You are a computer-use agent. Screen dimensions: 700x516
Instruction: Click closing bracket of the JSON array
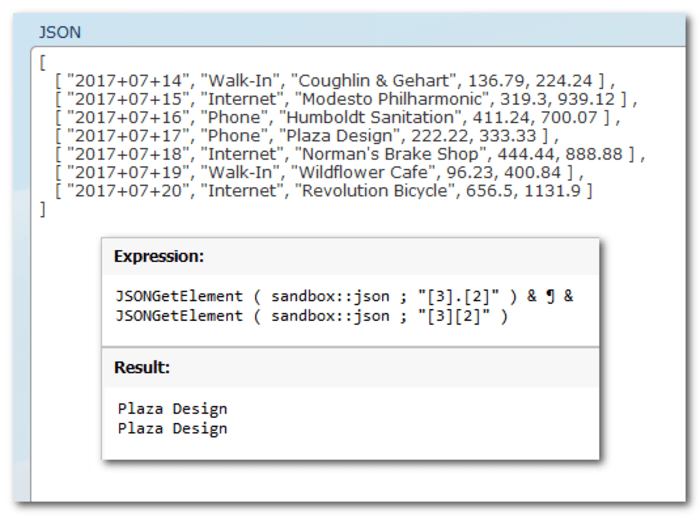point(43,209)
